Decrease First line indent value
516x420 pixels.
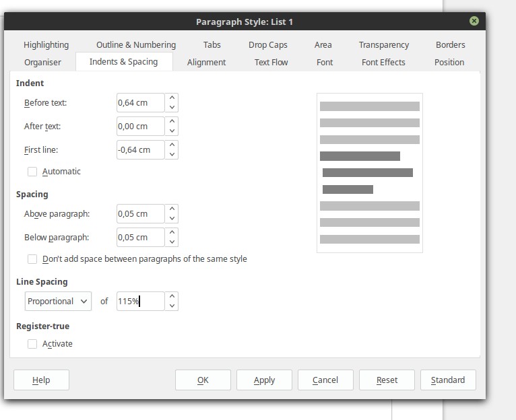[x=172, y=155]
